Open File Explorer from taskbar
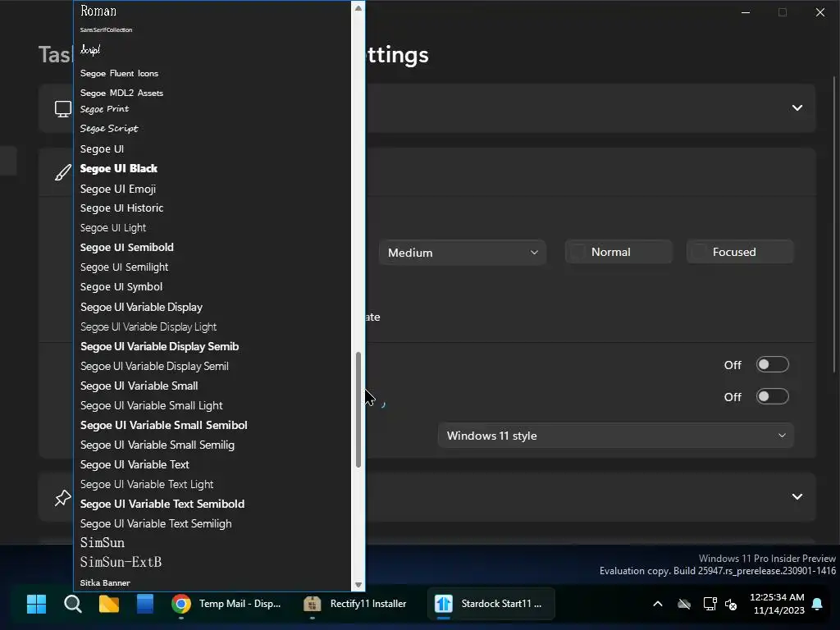Viewport: 840px width, 630px height. click(109, 605)
